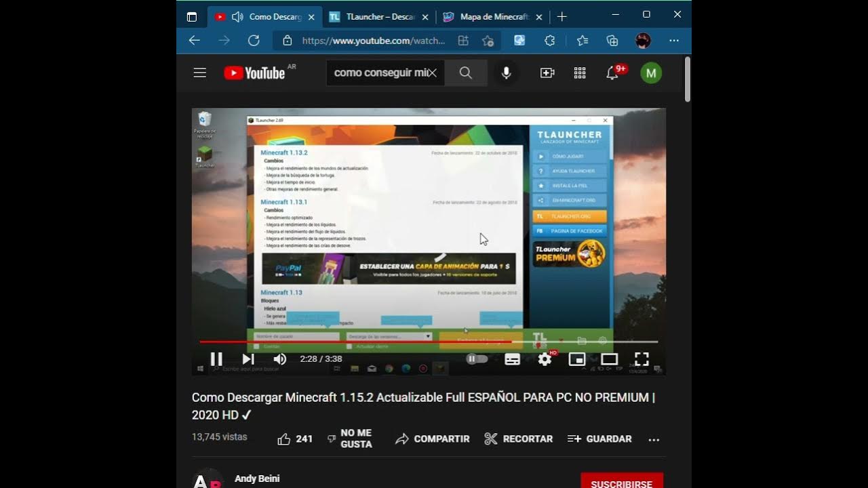Click the youtube.com address bar
Image resolution: width=868 pixels, height=488 pixels.
pyautogui.click(x=373, y=41)
